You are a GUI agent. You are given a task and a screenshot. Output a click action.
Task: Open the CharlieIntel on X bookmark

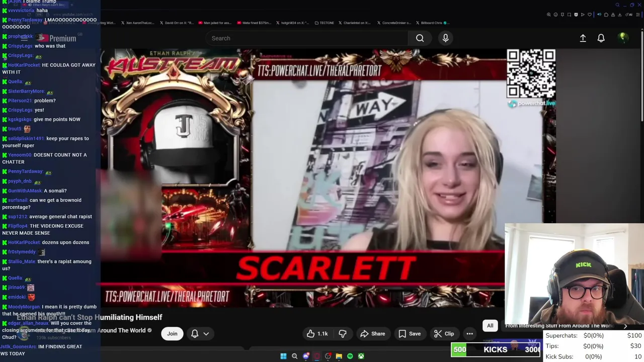coord(355,23)
